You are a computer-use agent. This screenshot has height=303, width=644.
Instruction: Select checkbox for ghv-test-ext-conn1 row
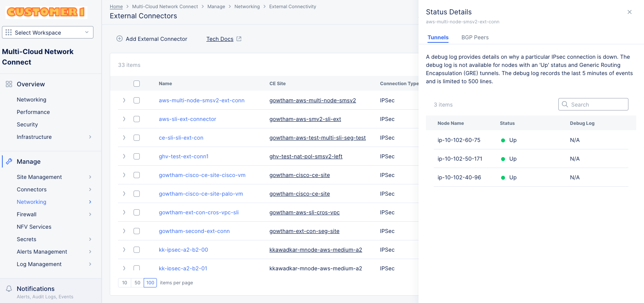[137, 156]
